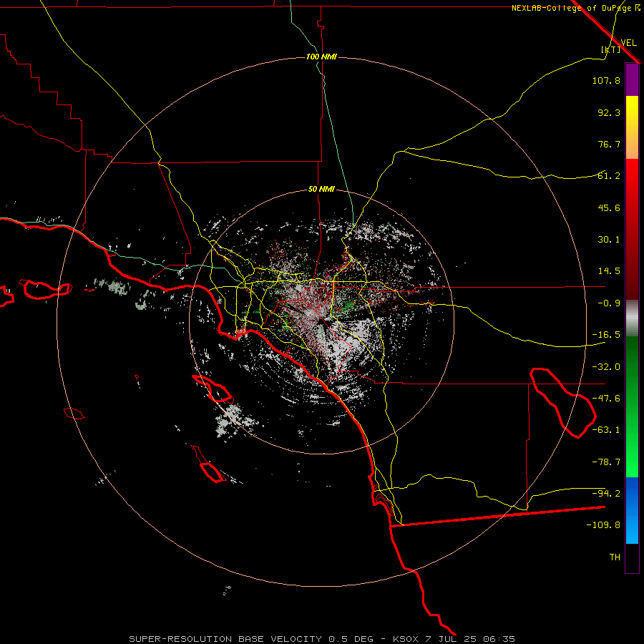Click the green segment of the color bar
This screenshot has width=644, height=644.
[x=632, y=406]
